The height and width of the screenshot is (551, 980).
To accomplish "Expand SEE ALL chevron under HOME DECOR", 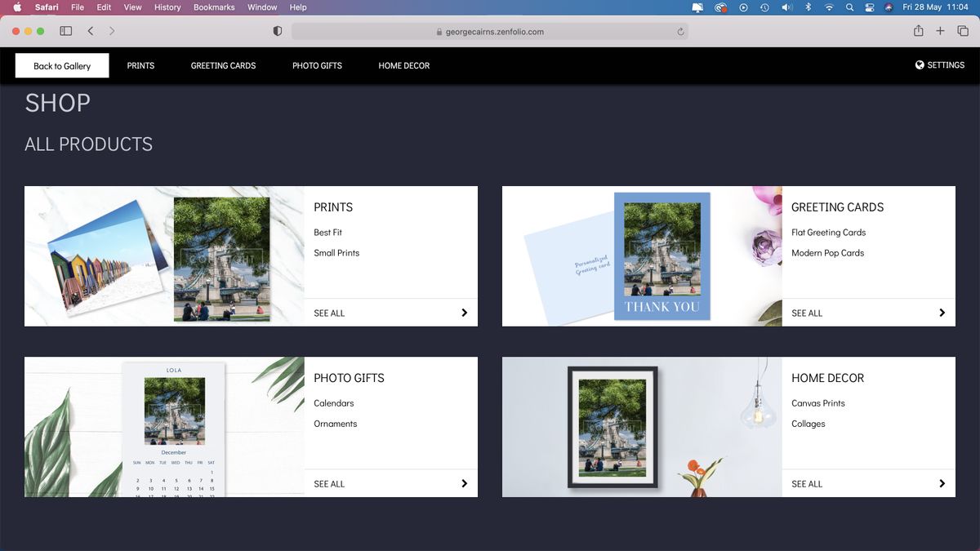I will (x=942, y=483).
